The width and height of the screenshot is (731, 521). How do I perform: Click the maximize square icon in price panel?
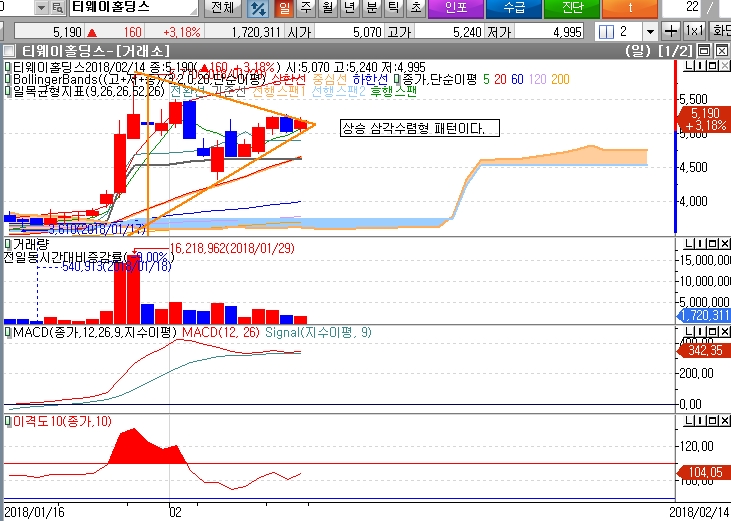pos(713,66)
